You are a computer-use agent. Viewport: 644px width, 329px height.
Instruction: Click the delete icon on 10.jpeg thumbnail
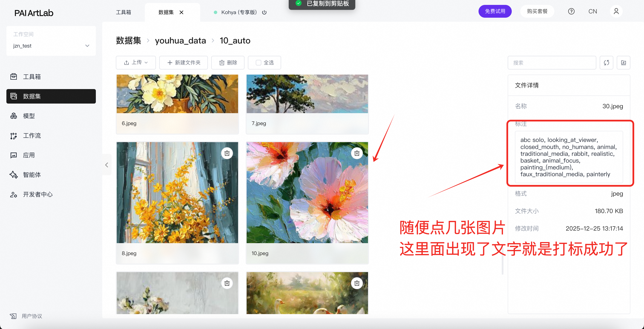pyautogui.click(x=357, y=153)
